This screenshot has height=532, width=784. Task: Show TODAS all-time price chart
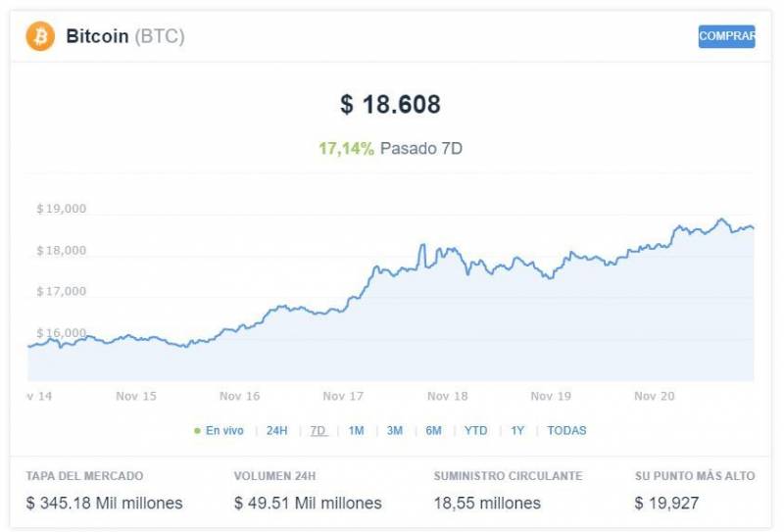tap(566, 430)
